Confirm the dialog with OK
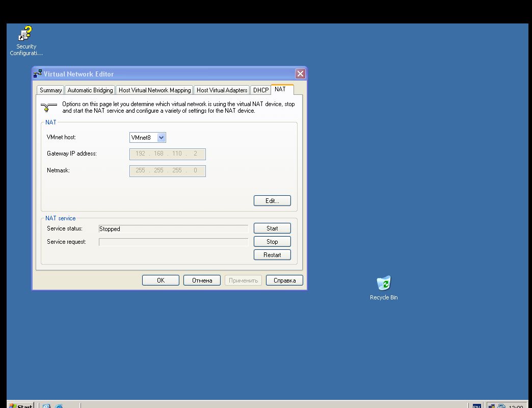 [x=161, y=280]
